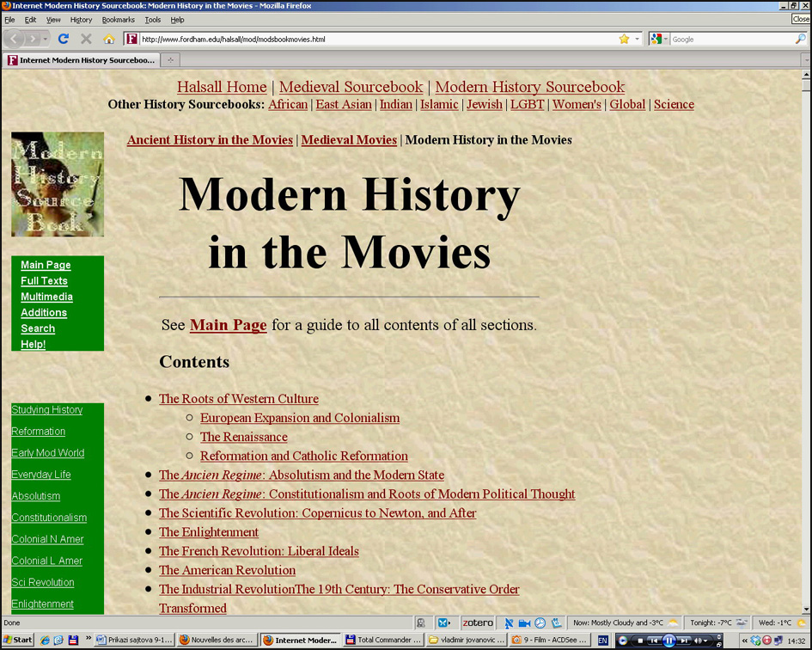This screenshot has width=812, height=650.
Task: Open the tab list dropdown arrow
Action: point(805,60)
